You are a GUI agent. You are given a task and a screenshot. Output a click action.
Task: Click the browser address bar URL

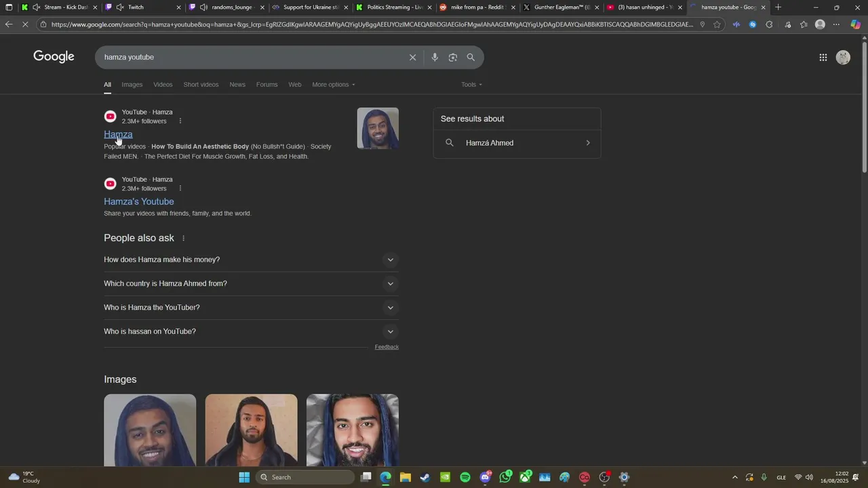[x=372, y=24]
